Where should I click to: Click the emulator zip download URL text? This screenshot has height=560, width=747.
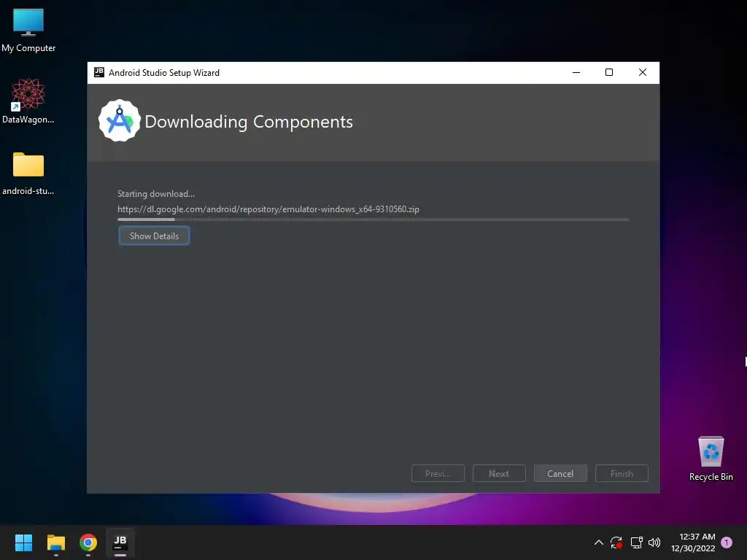(x=268, y=209)
